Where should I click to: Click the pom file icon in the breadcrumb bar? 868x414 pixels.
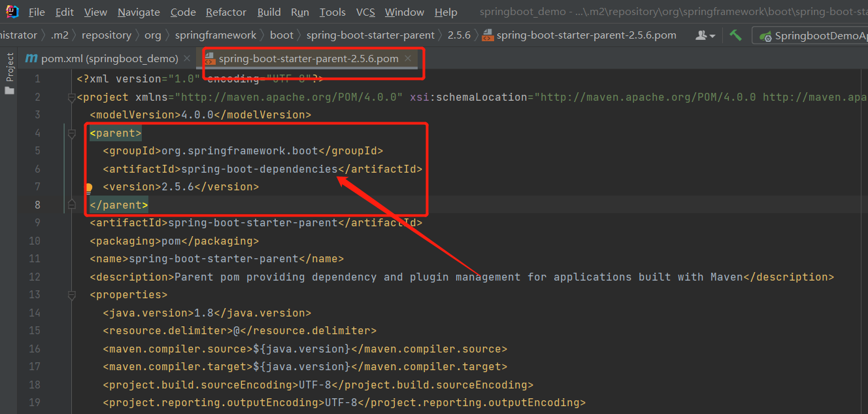488,35
